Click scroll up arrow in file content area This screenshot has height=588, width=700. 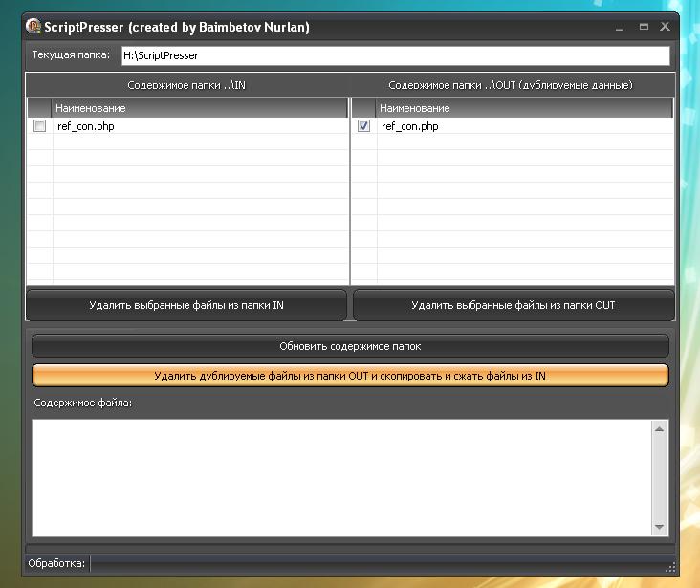[x=659, y=429]
